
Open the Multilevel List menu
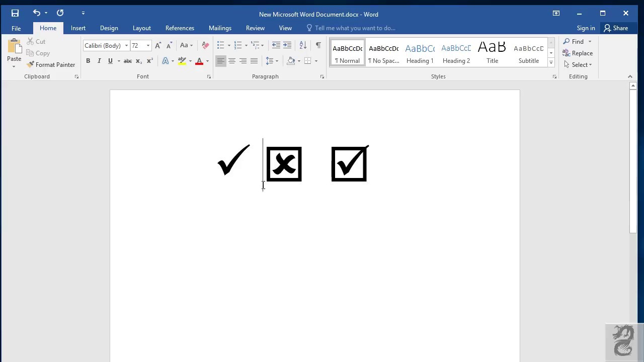click(256, 45)
